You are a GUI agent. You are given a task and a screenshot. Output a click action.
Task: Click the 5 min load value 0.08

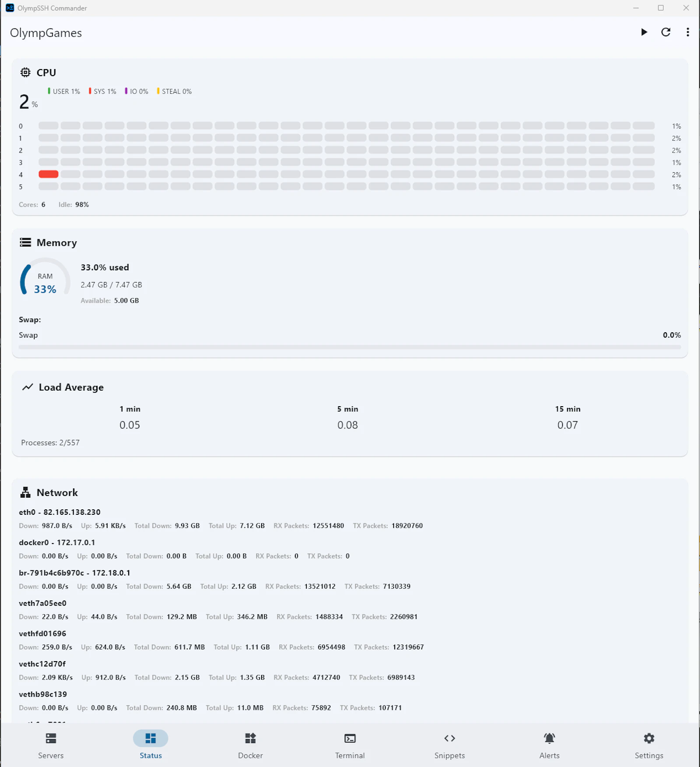click(x=347, y=425)
